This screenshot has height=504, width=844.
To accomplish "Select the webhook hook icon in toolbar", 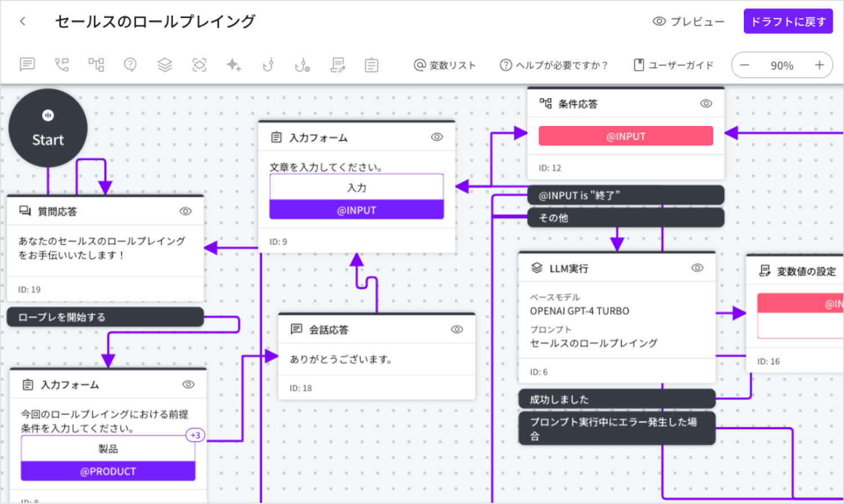I will 268,65.
